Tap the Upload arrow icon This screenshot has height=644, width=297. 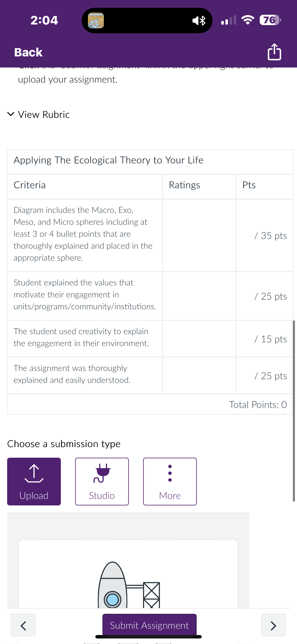coord(34,473)
